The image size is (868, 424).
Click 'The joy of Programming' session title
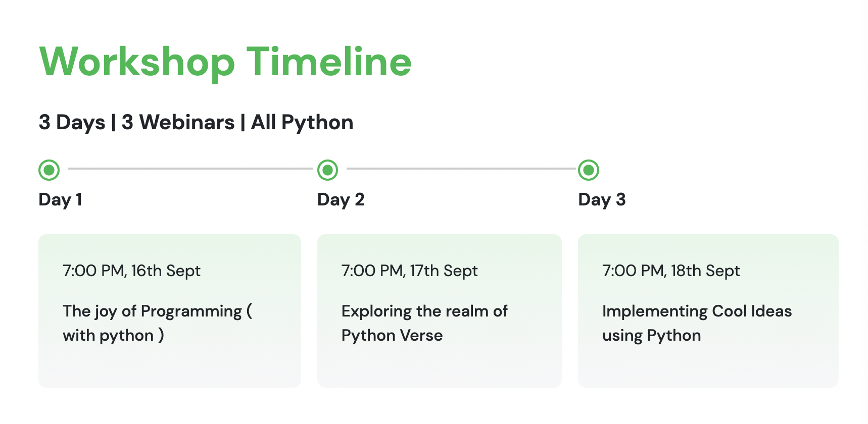(x=158, y=324)
